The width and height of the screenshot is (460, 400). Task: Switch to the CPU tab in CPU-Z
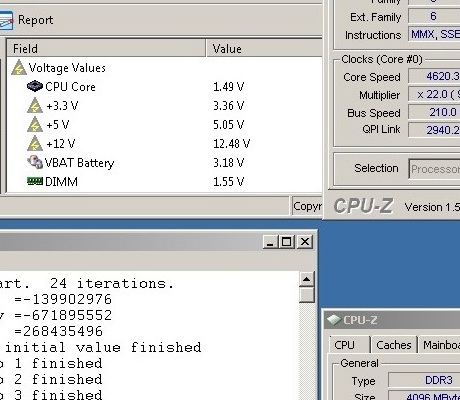coord(349,345)
